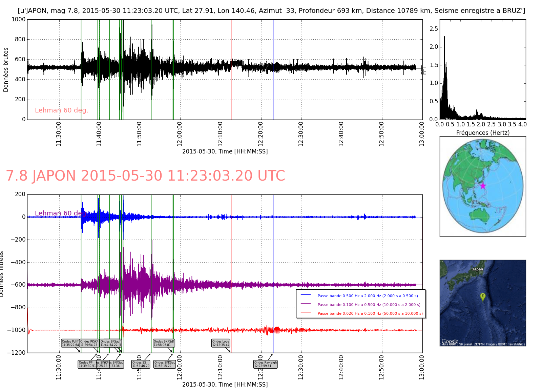Click the Ondes SS arrival label

pyautogui.click(x=141, y=364)
